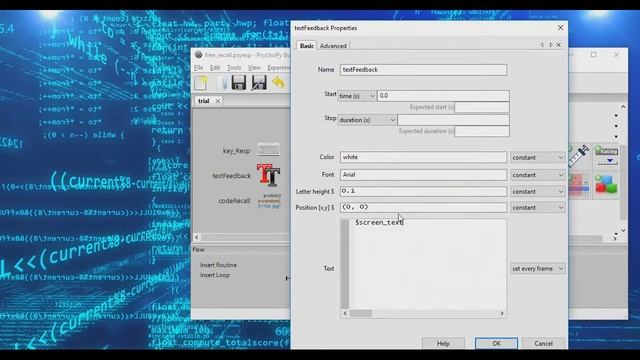
Task: Open the Tools menu
Action: (x=234, y=68)
